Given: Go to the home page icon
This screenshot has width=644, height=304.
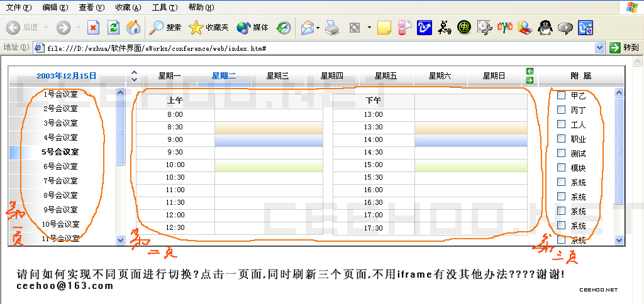Looking at the screenshot, I should pos(133,28).
